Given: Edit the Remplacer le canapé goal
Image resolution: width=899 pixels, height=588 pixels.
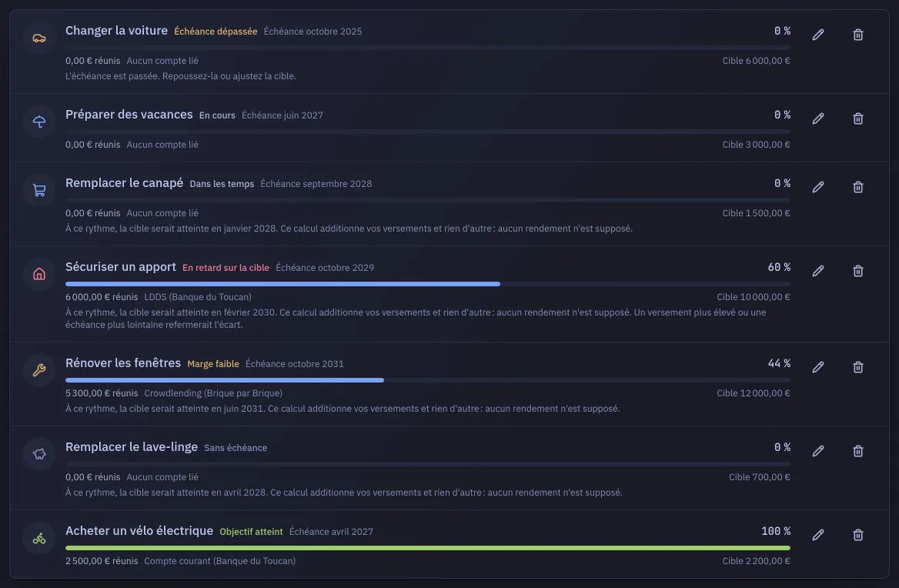Looking at the screenshot, I should pos(818,187).
